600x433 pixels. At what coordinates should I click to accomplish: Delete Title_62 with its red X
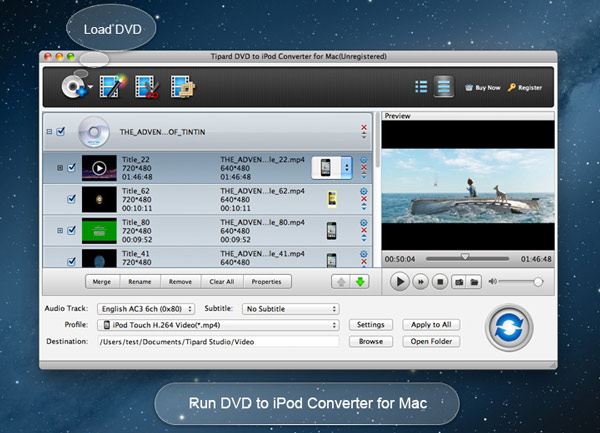364,199
